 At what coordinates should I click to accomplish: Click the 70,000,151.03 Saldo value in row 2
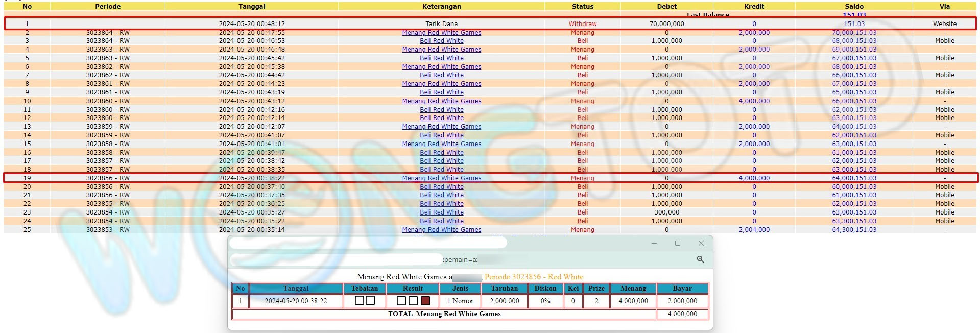854,33
